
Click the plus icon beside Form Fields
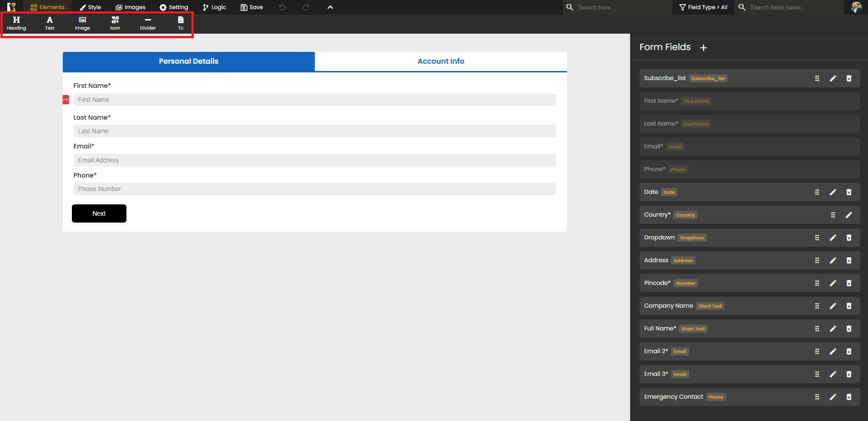[703, 48]
